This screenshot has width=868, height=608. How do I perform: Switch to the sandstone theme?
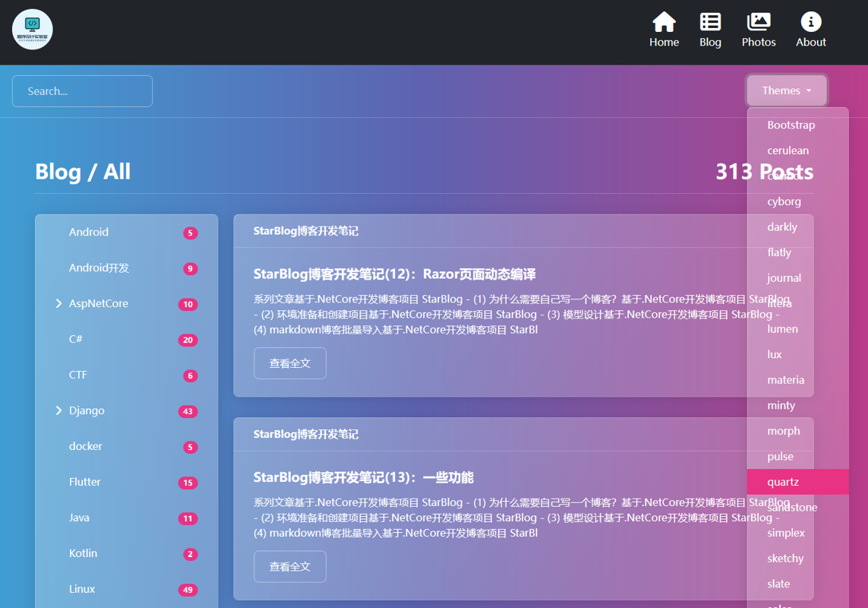(x=797, y=507)
